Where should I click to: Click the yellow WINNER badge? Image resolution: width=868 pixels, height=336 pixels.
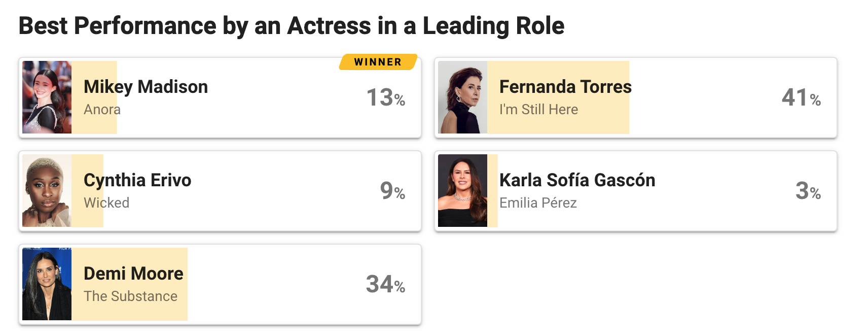click(x=378, y=62)
